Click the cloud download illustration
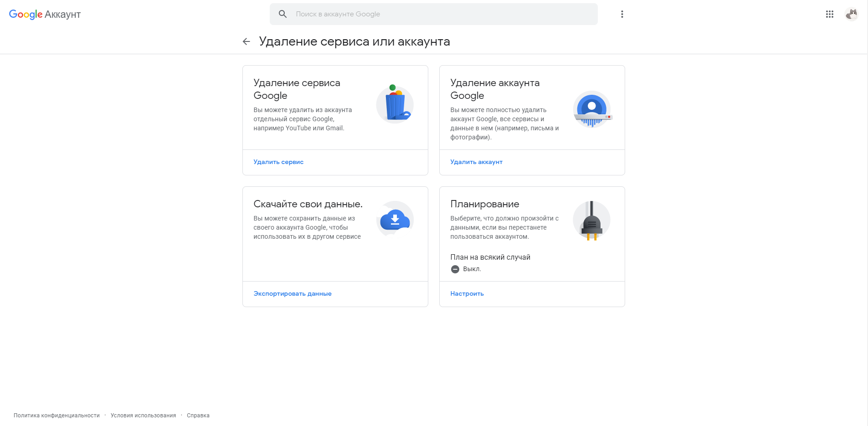Viewport: 868px width, 426px height. click(x=395, y=220)
